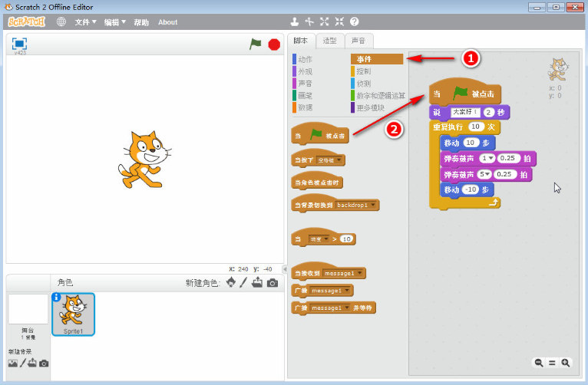Switch the stage to presentation mode
Viewport: 588px width, 385px height.
click(x=19, y=44)
